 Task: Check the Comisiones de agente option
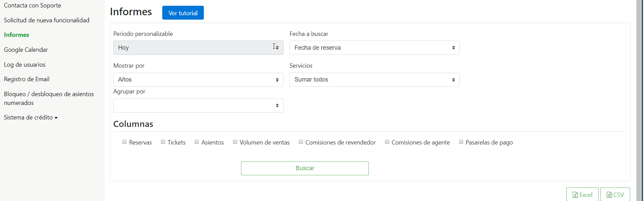pyautogui.click(x=387, y=142)
